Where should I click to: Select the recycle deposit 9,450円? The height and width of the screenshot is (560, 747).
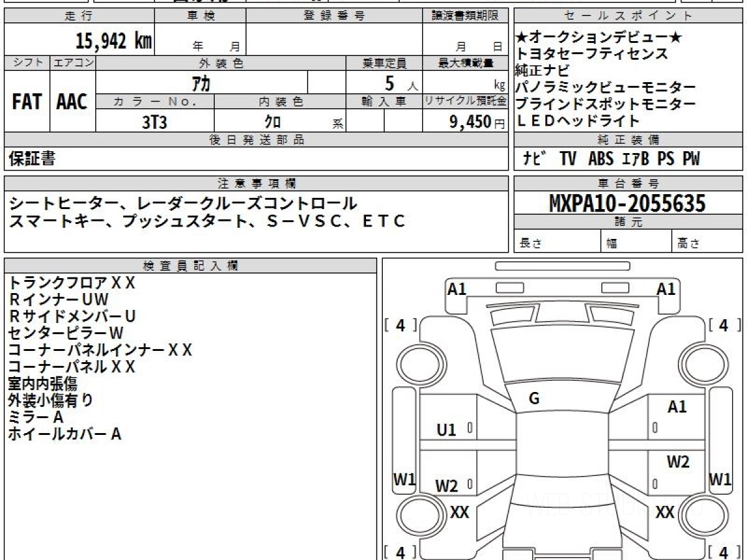tap(477, 122)
